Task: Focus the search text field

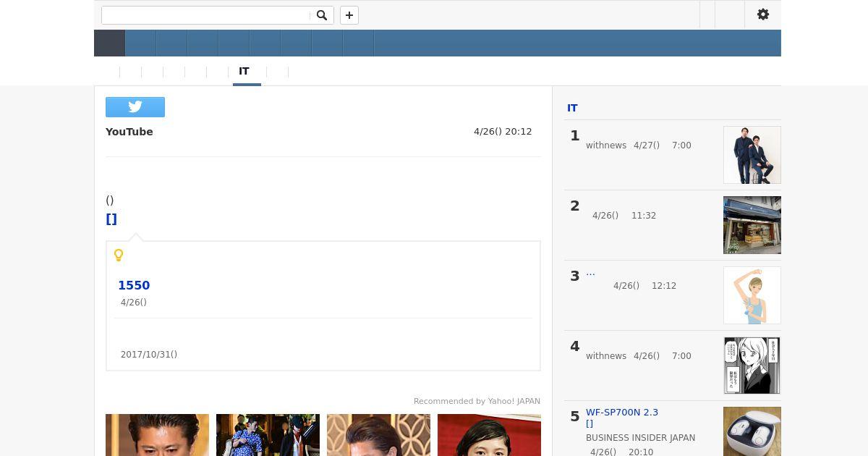Action: (x=206, y=15)
